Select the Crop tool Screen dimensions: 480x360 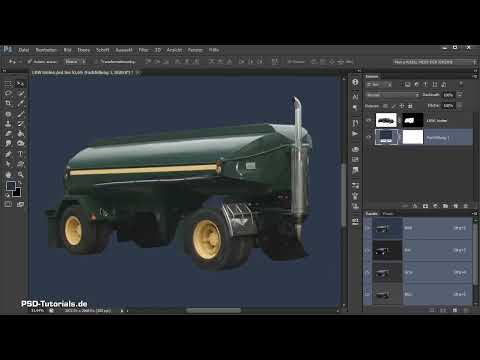point(8,104)
